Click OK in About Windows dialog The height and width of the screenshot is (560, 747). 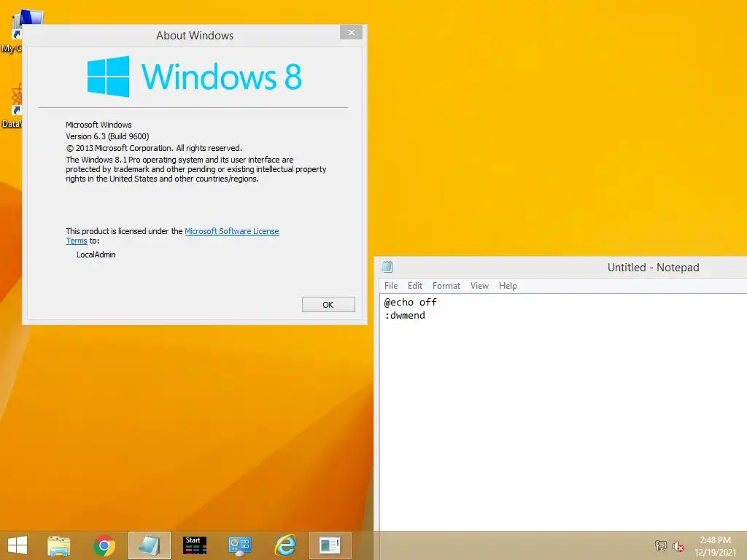(328, 305)
